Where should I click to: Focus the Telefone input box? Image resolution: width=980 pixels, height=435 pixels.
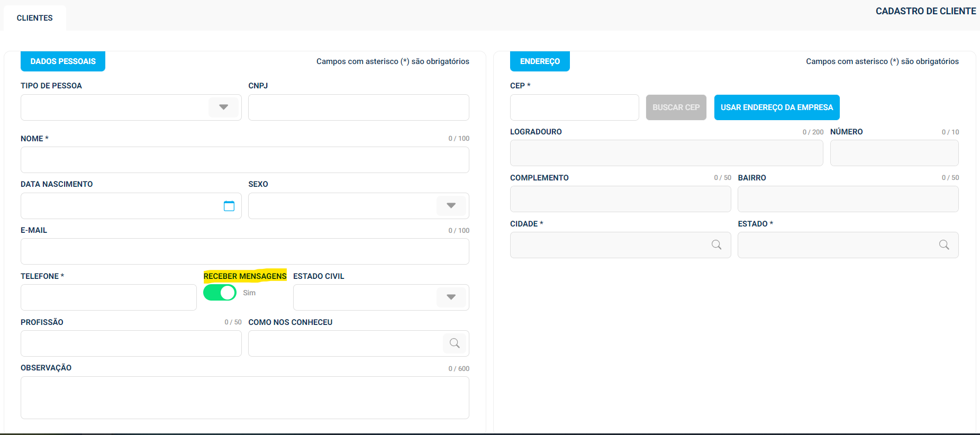click(x=108, y=297)
